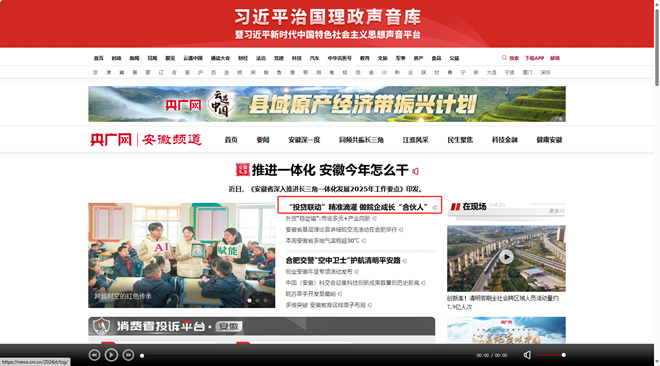Open highlighted 投贷联动 news headline

pos(358,207)
